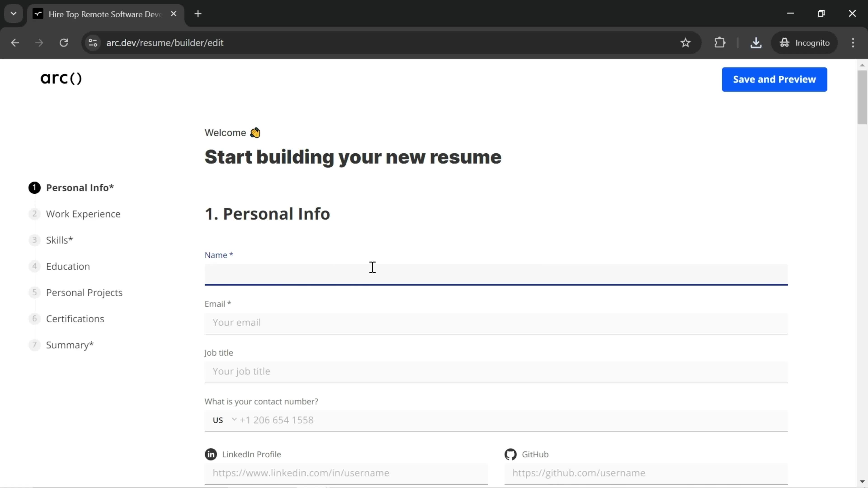The height and width of the screenshot is (488, 868).
Task: Click the arc() logo icon
Action: (61, 78)
